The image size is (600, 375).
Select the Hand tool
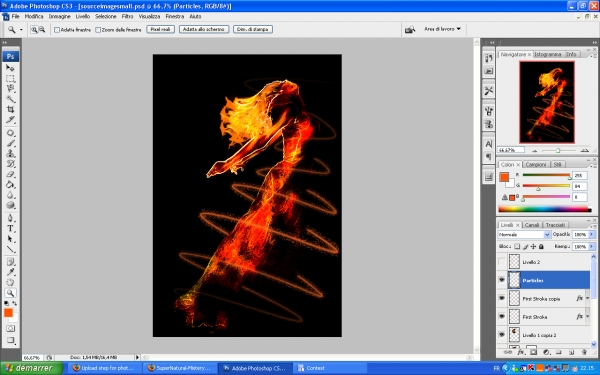pos(10,283)
